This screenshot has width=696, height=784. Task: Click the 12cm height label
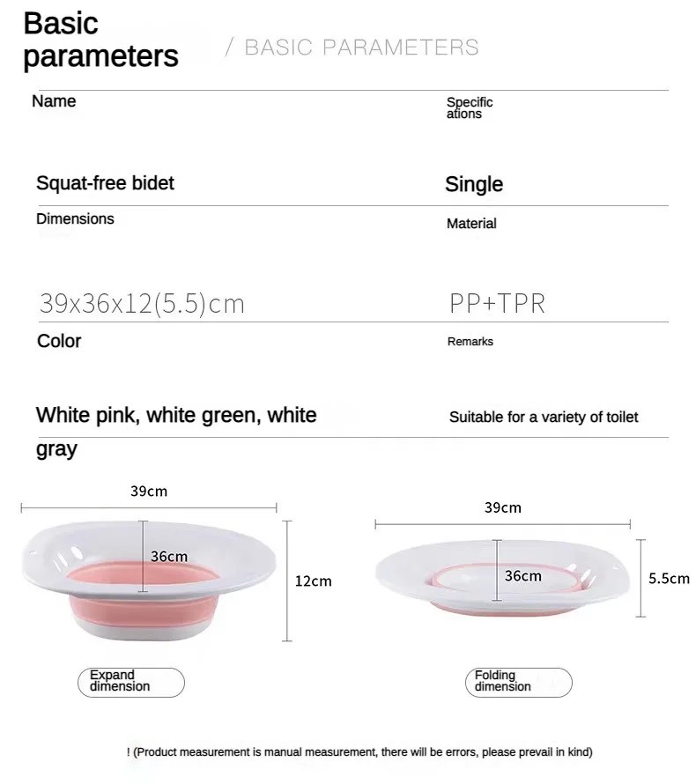click(x=313, y=581)
